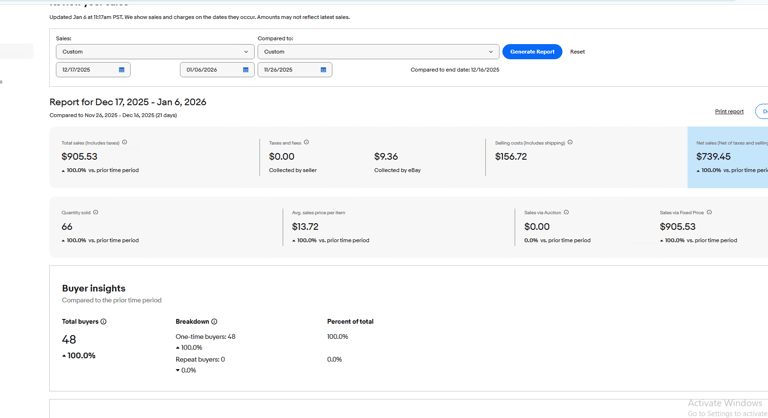The width and height of the screenshot is (768, 418).
Task: Click info icon next to Sales via Auction
Action: point(566,212)
